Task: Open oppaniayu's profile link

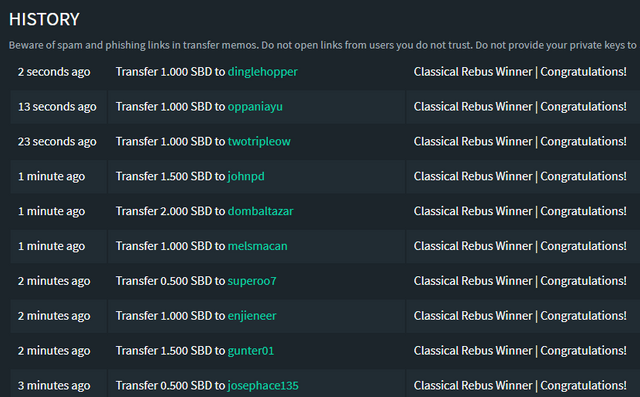Action: click(x=255, y=106)
